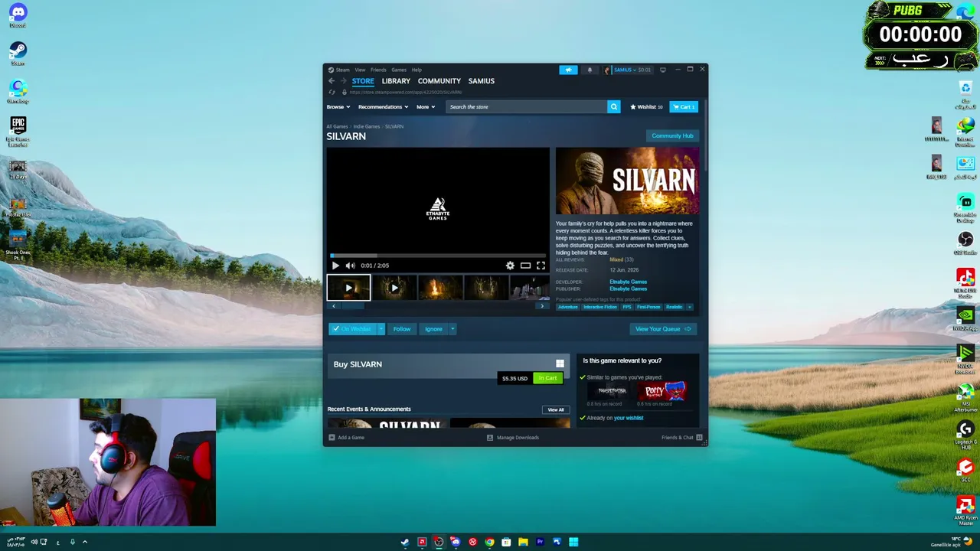Image resolution: width=980 pixels, height=551 pixels.
Task: Expand the Ignore options dropdown arrow
Action: click(452, 329)
